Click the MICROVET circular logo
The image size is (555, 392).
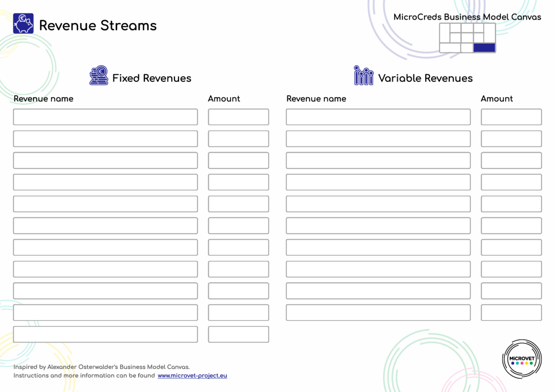click(522, 359)
